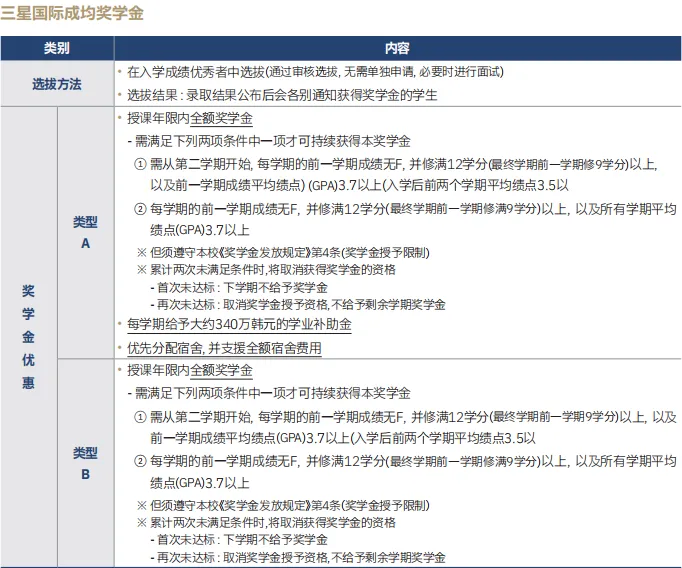Click 需满足下列两项条件中一项 line under 类型 B

tap(269, 393)
